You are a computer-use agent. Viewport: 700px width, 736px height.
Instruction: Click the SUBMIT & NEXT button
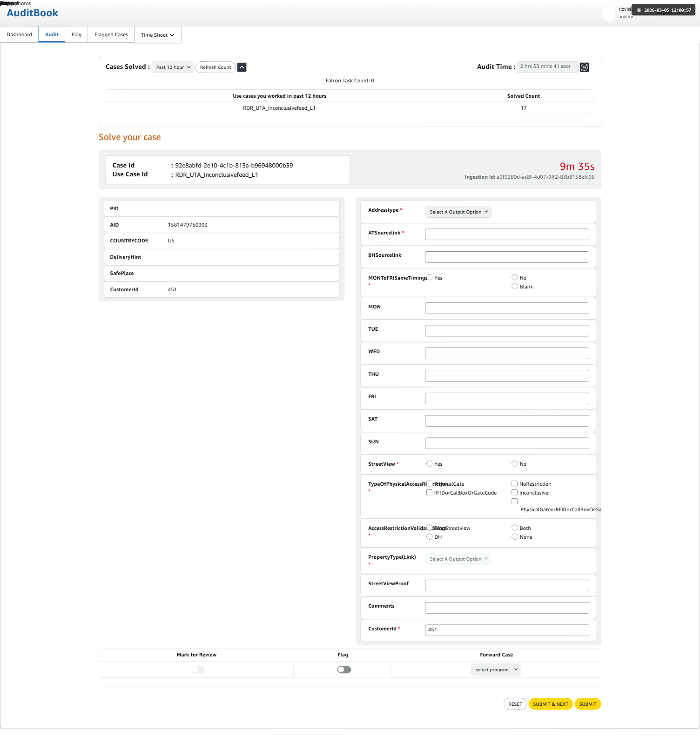[x=551, y=704]
